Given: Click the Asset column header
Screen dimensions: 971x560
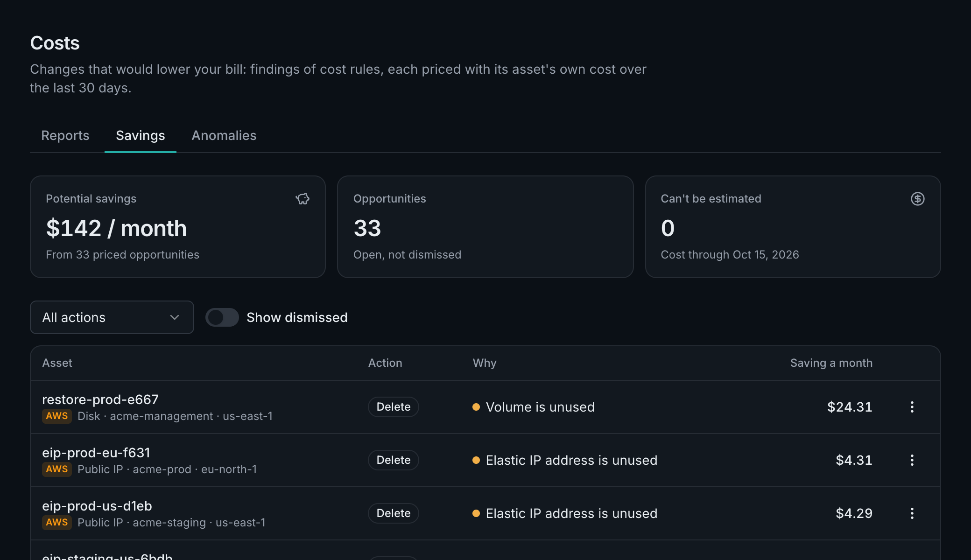Looking at the screenshot, I should pos(57,363).
